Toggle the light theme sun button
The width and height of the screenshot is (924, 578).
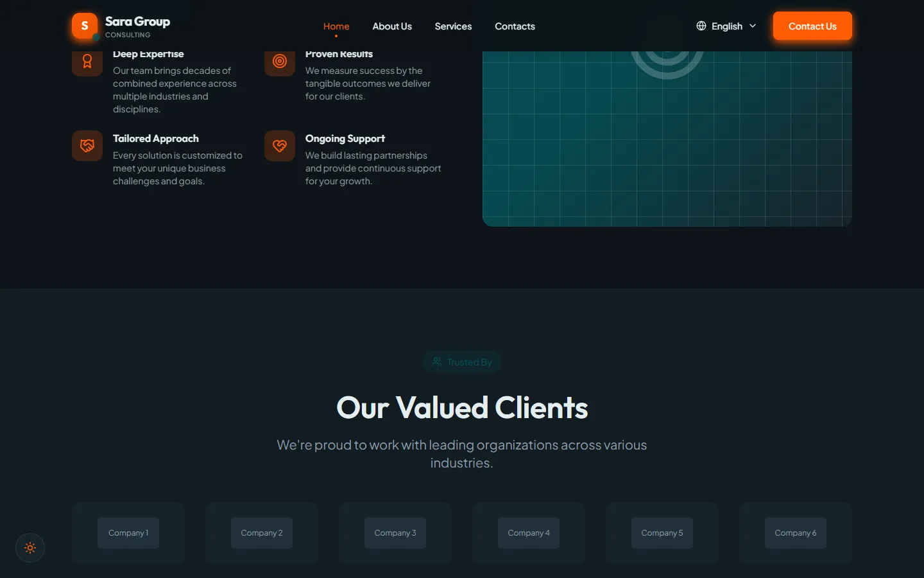30,548
